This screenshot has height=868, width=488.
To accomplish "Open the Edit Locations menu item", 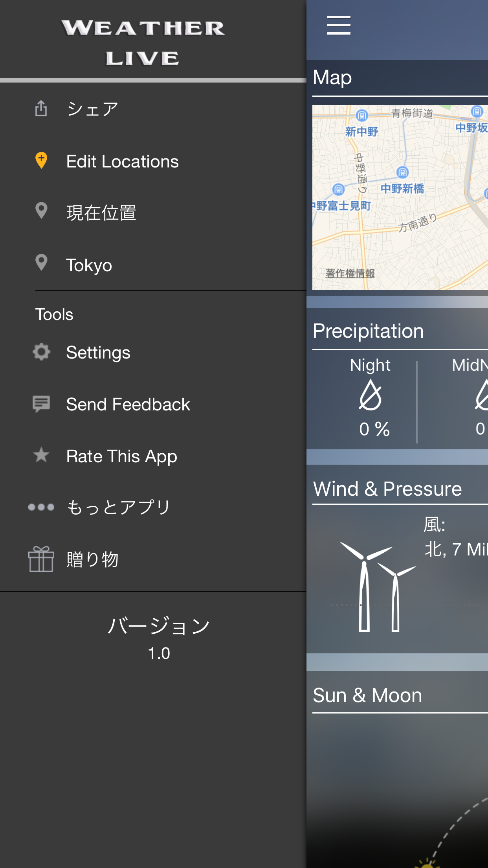I will pos(122,162).
